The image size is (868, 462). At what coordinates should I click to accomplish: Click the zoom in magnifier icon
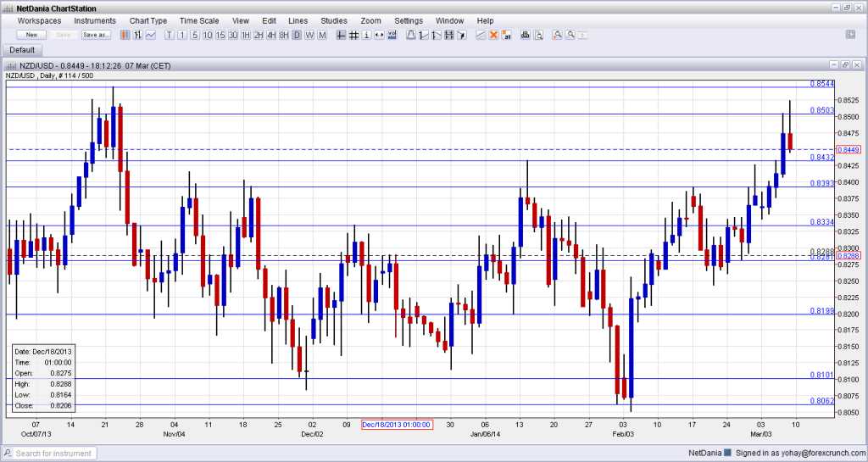pyautogui.click(x=557, y=35)
